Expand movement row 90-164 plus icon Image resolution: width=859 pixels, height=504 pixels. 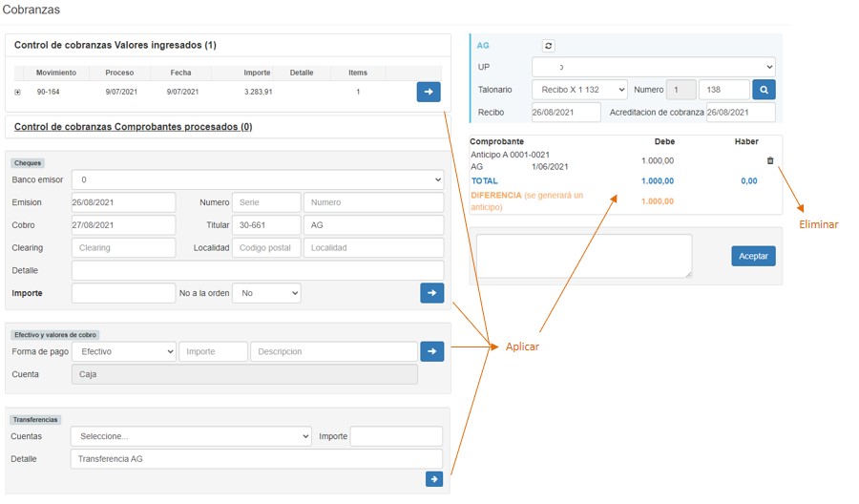click(x=17, y=93)
